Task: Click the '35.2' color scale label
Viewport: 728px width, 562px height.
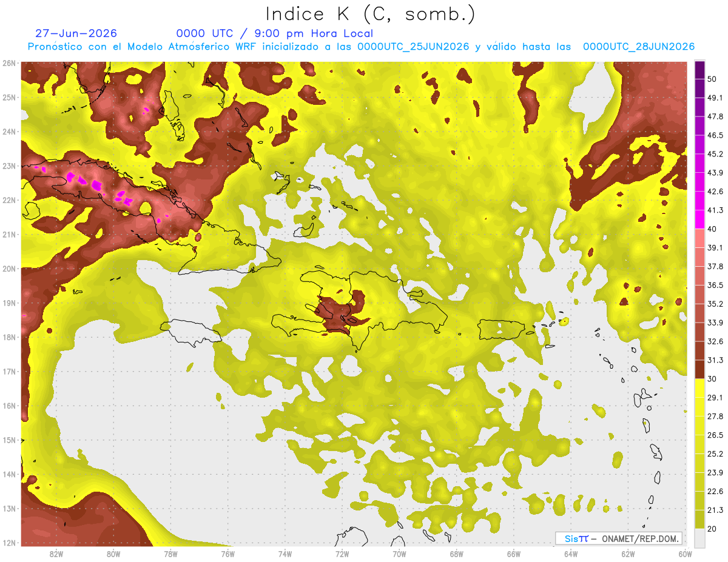Action: (x=715, y=304)
